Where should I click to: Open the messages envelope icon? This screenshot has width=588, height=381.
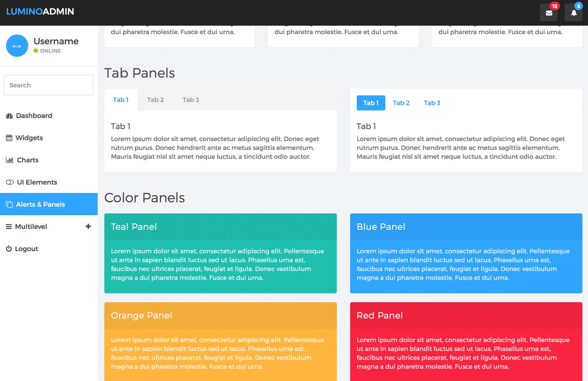[549, 13]
